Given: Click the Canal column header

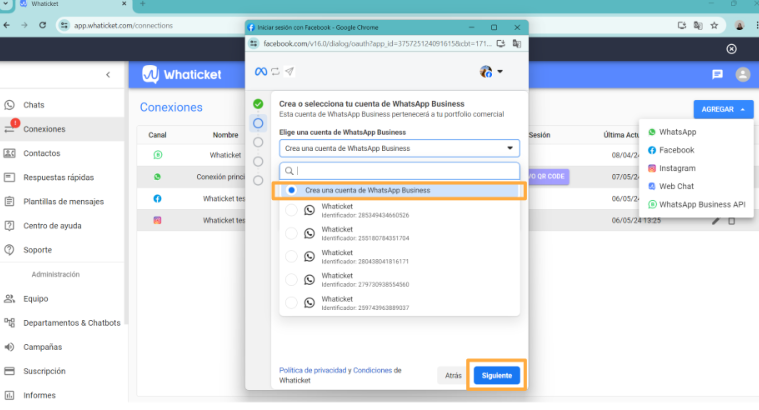Looking at the screenshot, I should click(157, 135).
